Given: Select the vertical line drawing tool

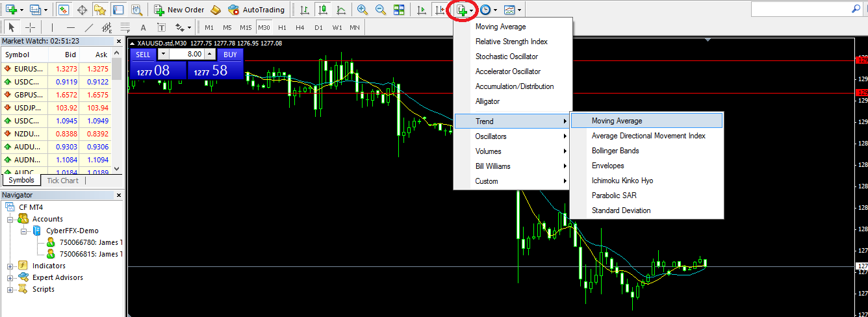Looking at the screenshot, I should (x=51, y=27).
